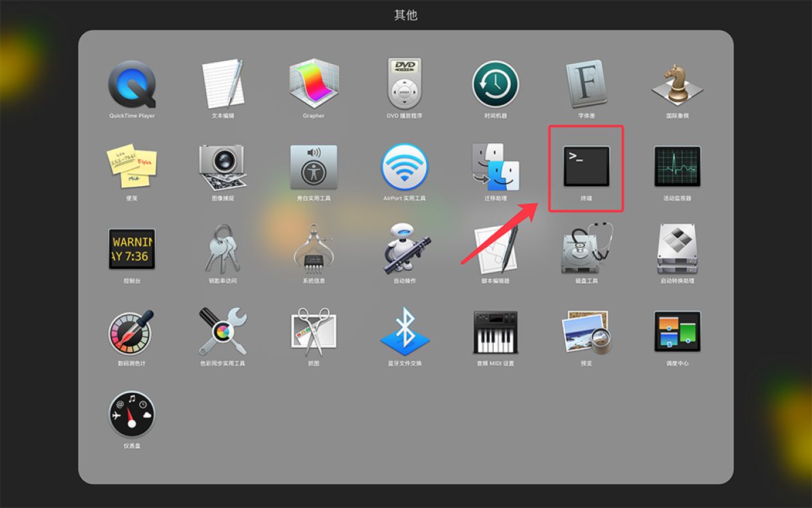Launch 字体册 (Font Book) app
Image resolution: width=812 pixels, height=508 pixels.
click(587, 85)
